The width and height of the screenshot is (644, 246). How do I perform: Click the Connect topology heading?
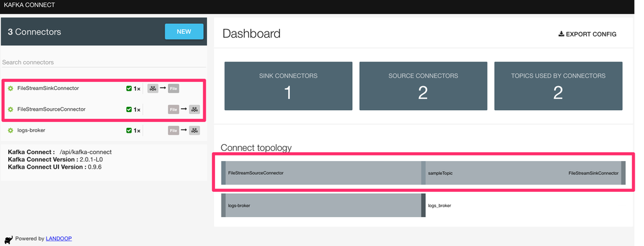tap(257, 147)
